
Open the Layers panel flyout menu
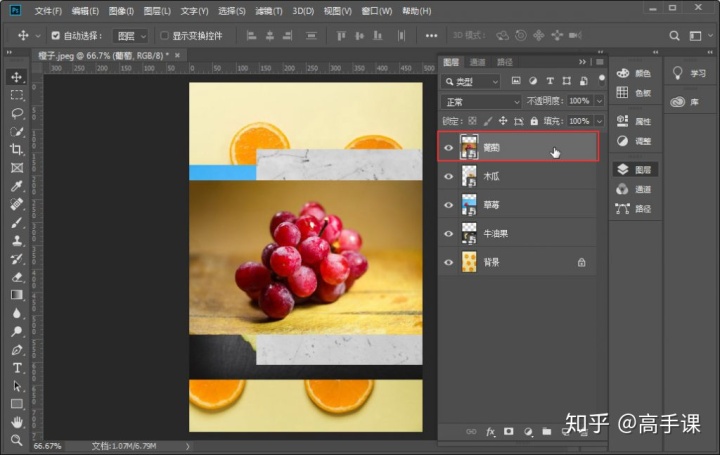click(600, 62)
